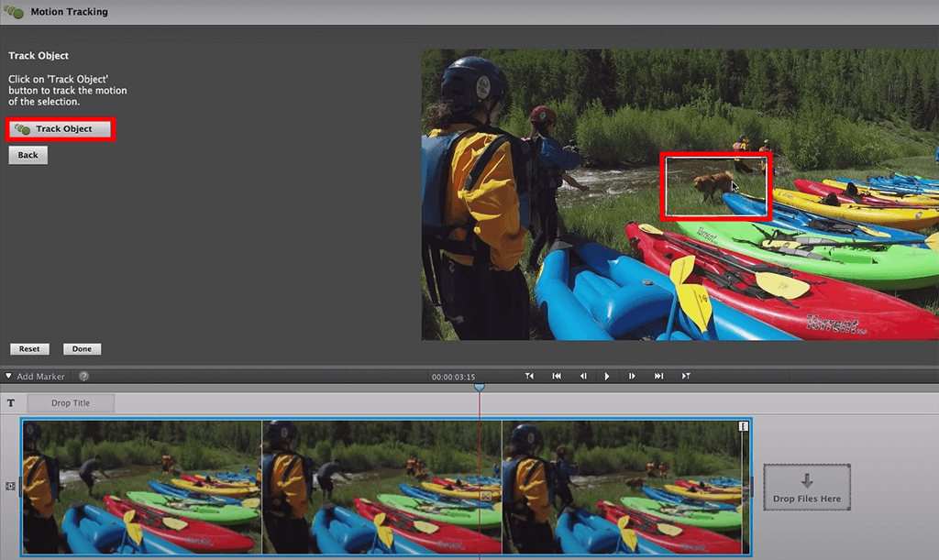Image resolution: width=939 pixels, height=560 pixels.
Task: Finish tracking with Done button
Action: 82,349
